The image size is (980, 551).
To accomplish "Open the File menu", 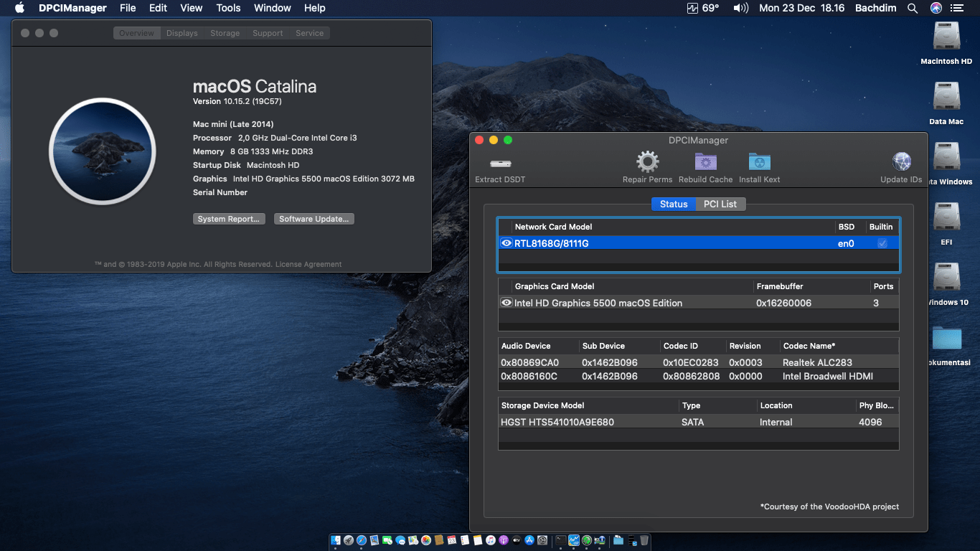I will click(x=128, y=9).
